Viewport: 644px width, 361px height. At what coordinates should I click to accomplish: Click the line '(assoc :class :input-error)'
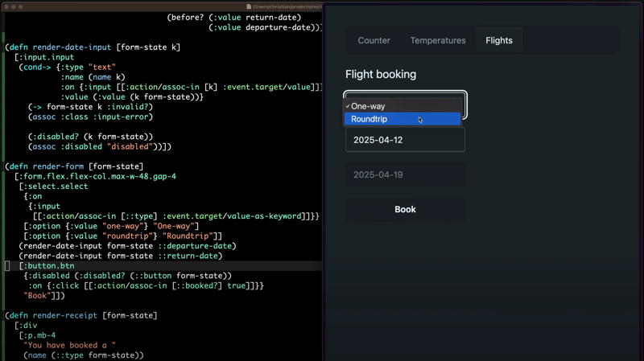90,117
